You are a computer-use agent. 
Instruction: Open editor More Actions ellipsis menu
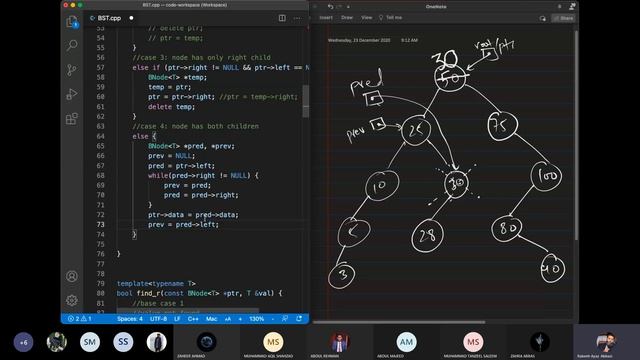pos(297,18)
